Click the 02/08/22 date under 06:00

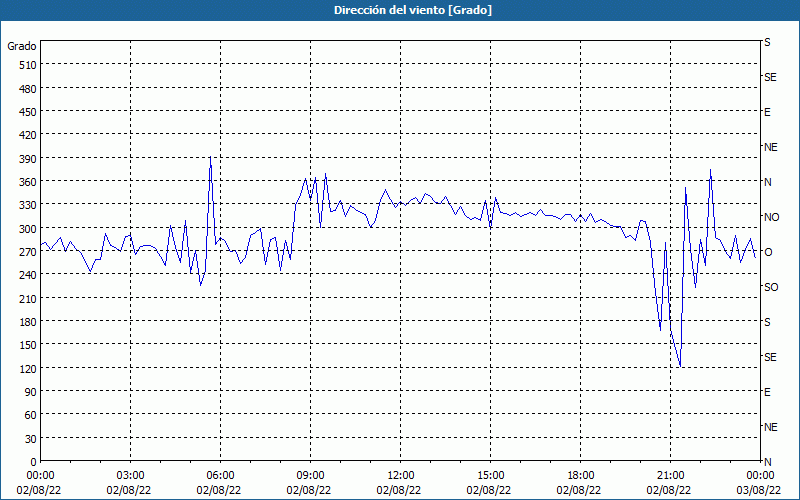(219, 490)
